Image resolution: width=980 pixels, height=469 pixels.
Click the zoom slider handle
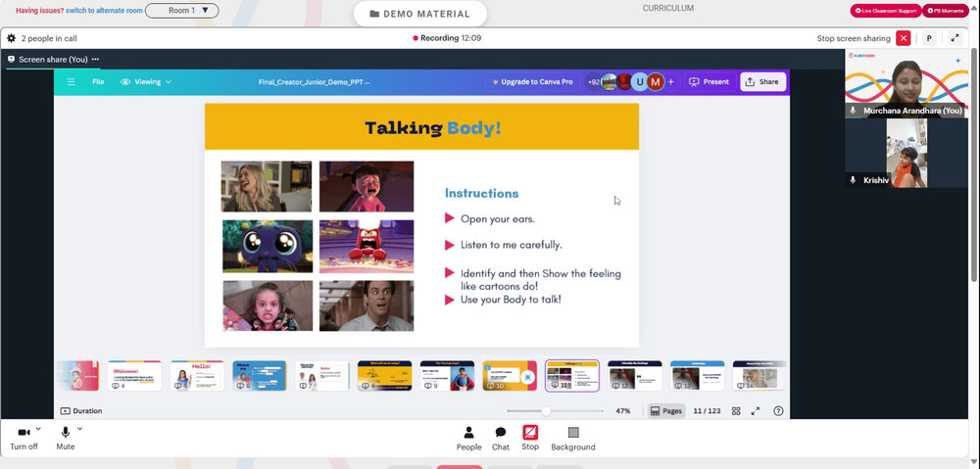point(546,411)
